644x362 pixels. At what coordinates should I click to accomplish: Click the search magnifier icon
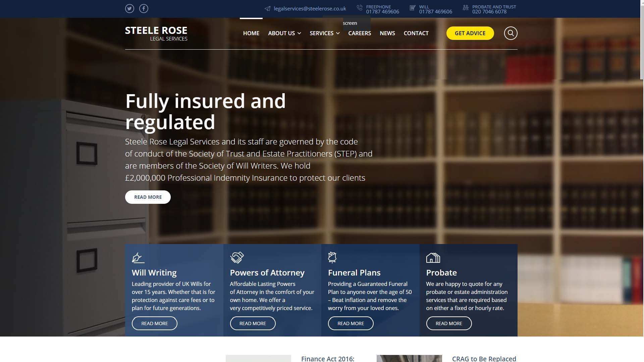(x=511, y=33)
